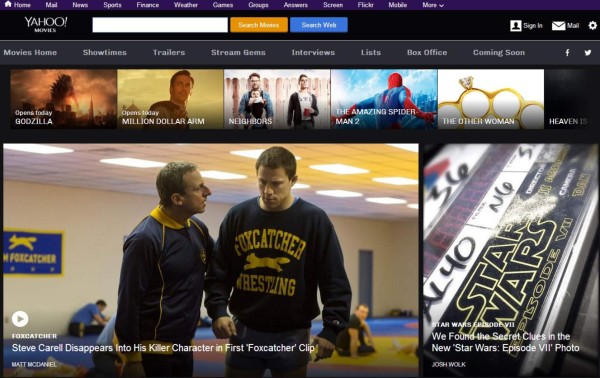Open the Box Office tab

427,52
